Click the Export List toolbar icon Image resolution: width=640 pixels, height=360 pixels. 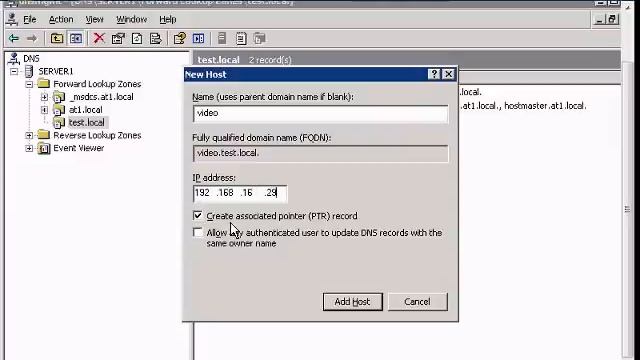coord(156,38)
